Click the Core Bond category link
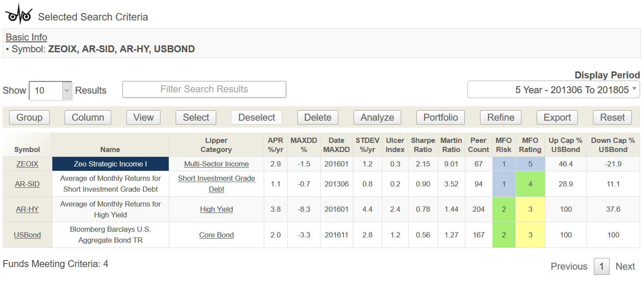The height and width of the screenshot is (281, 644). [216, 235]
